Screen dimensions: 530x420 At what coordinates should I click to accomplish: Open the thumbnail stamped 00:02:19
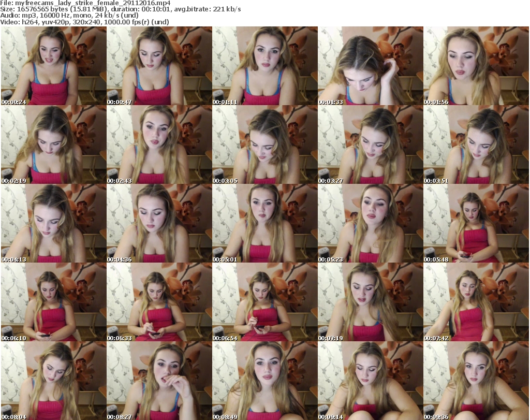(x=53, y=144)
